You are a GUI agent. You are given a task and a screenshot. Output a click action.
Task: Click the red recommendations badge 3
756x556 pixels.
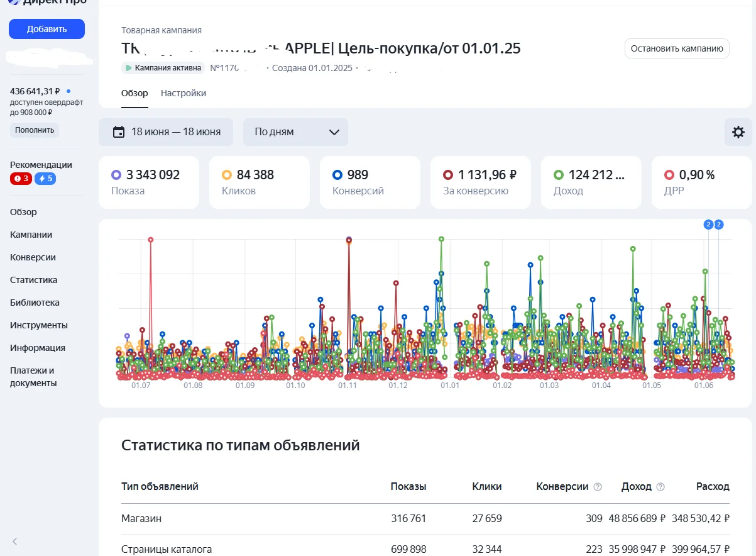(21, 179)
